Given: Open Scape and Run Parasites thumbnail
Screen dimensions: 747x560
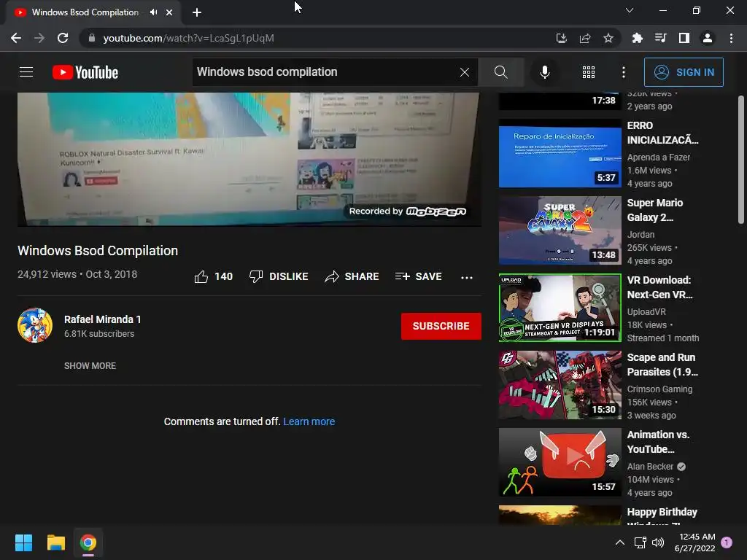Looking at the screenshot, I should point(560,385).
